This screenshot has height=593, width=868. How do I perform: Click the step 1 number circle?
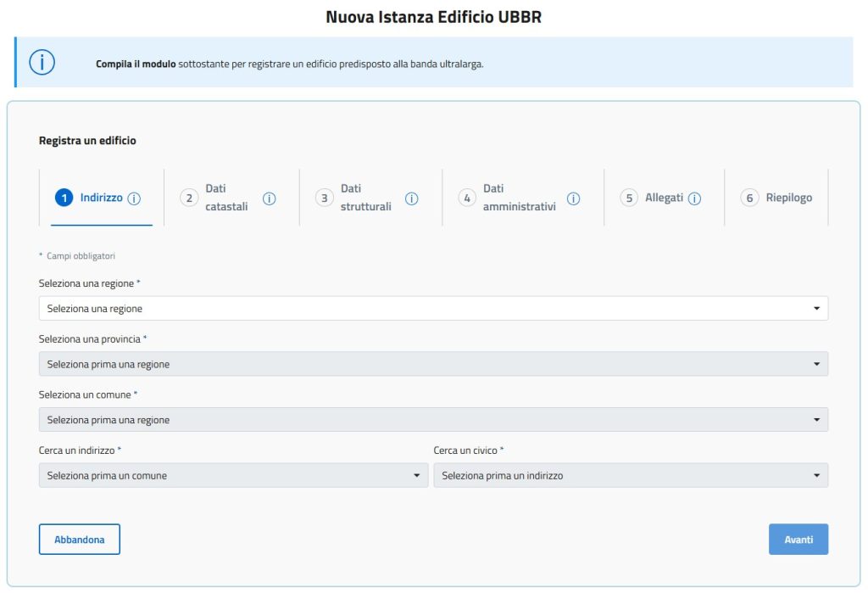pyautogui.click(x=64, y=198)
